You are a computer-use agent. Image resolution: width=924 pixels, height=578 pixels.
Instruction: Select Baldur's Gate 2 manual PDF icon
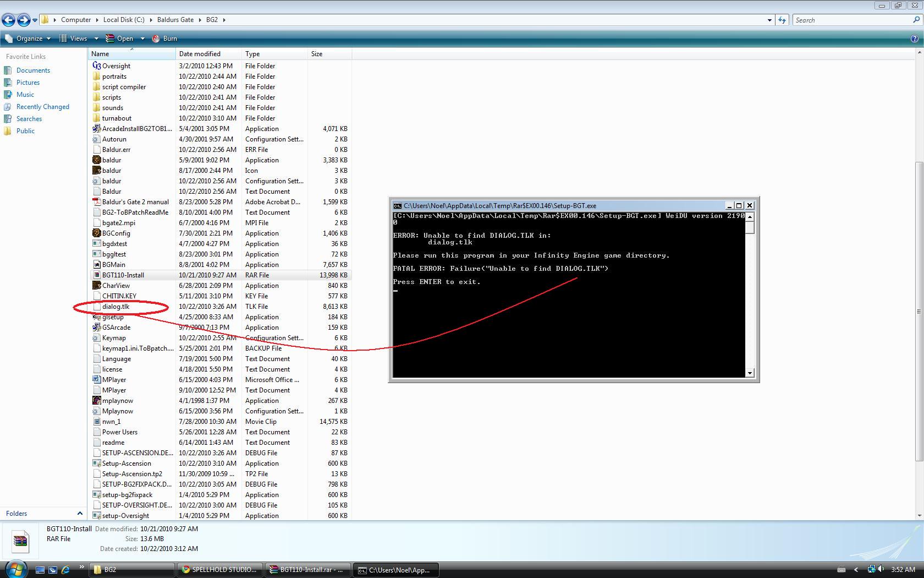tap(97, 202)
